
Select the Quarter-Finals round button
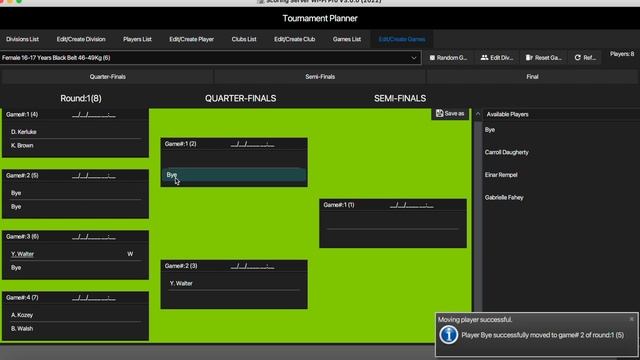[x=107, y=77]
